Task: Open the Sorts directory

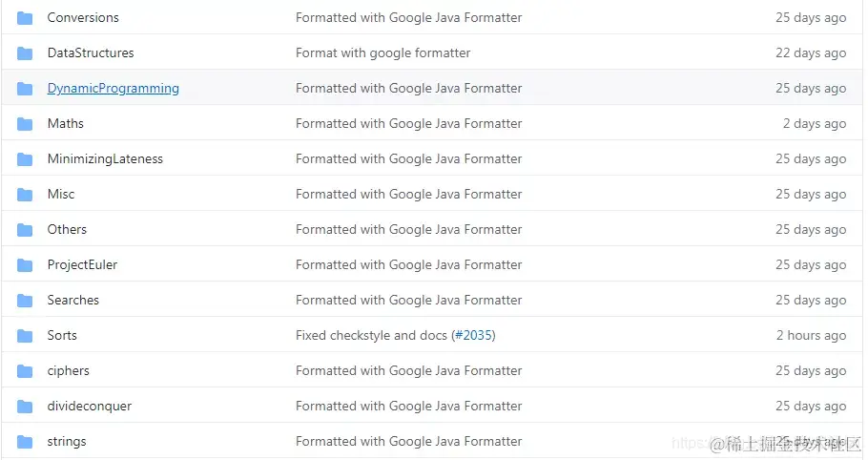Action: [x=62, y=336]
